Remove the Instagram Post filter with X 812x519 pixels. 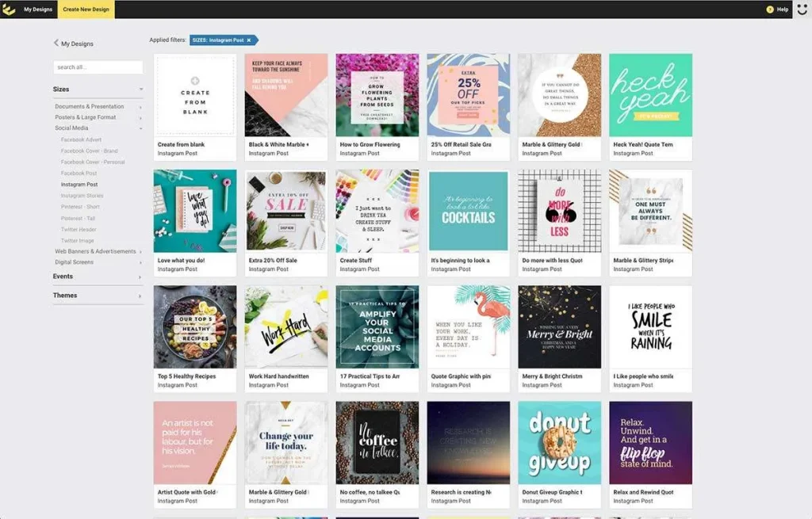(x=248, y=40)
